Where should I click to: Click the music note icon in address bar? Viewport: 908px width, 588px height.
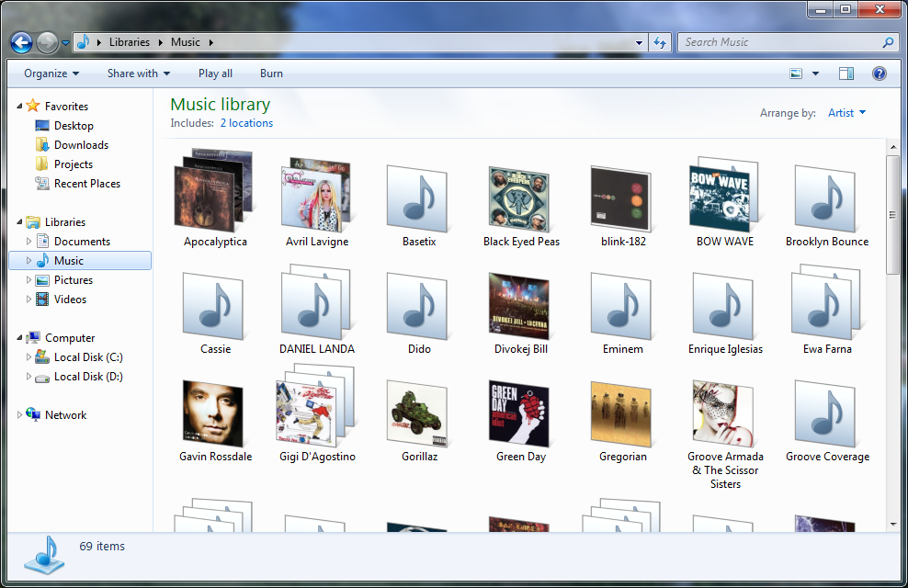tap(84, 41)
